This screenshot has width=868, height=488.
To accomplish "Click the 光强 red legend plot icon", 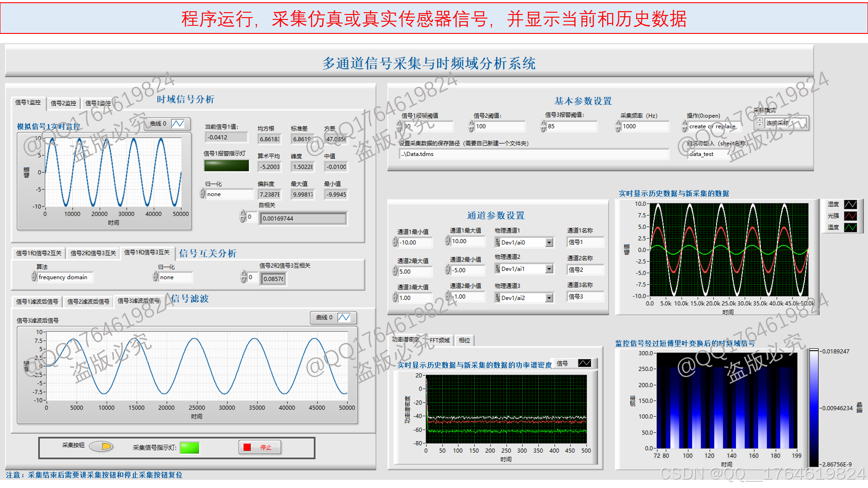I will 850,216.
